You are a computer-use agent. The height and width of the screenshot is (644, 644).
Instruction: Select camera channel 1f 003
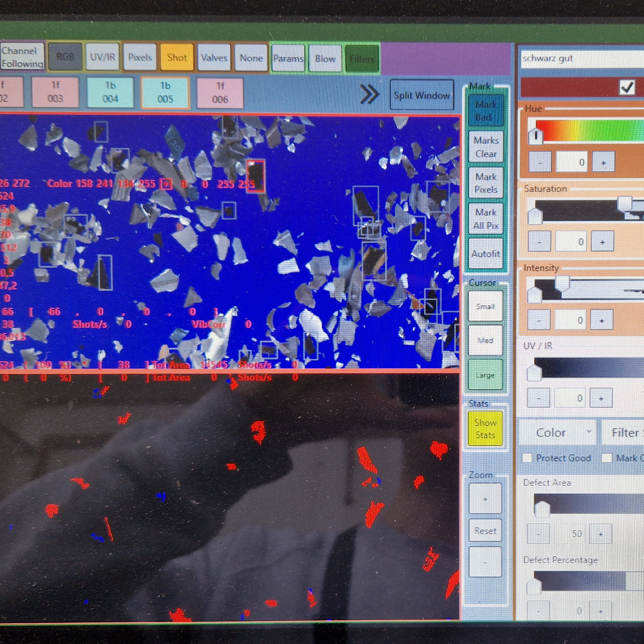55,92
